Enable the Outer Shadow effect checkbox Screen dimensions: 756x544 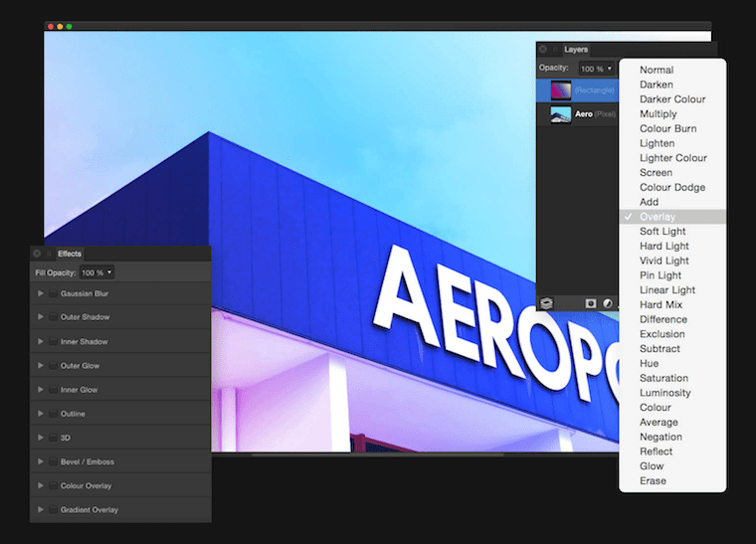point(53,317)
